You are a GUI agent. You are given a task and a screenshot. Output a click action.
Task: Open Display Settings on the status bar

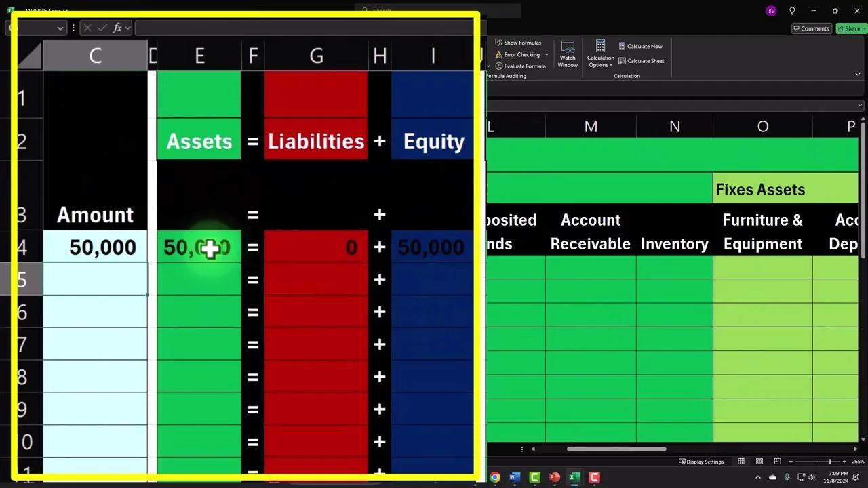click(702, 462)
